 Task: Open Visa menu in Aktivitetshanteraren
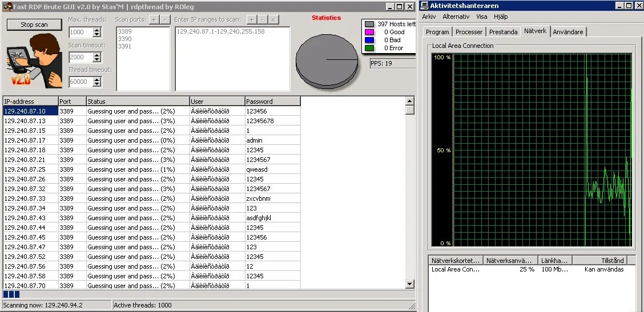pos(481,17)
